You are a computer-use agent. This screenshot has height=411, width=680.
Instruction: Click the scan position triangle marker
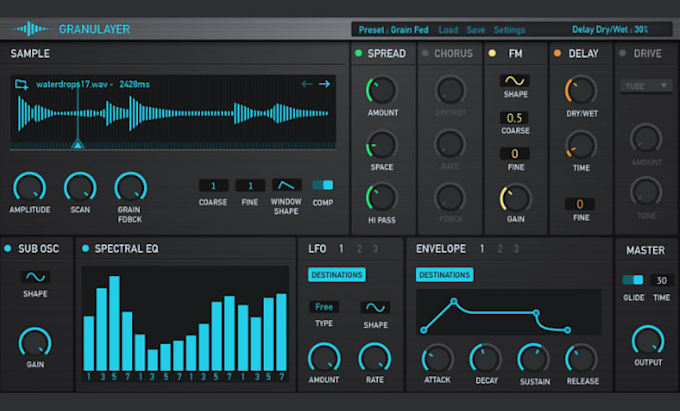[x=78, y=144]
